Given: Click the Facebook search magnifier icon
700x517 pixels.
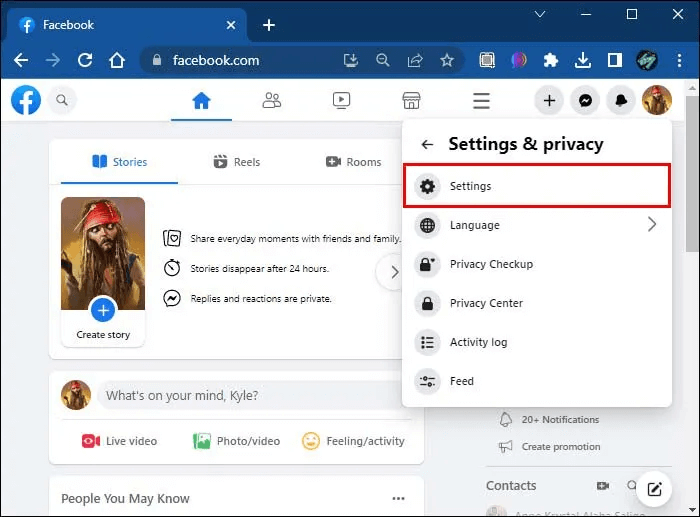Looking at the screenshot, I should (62, 100).
